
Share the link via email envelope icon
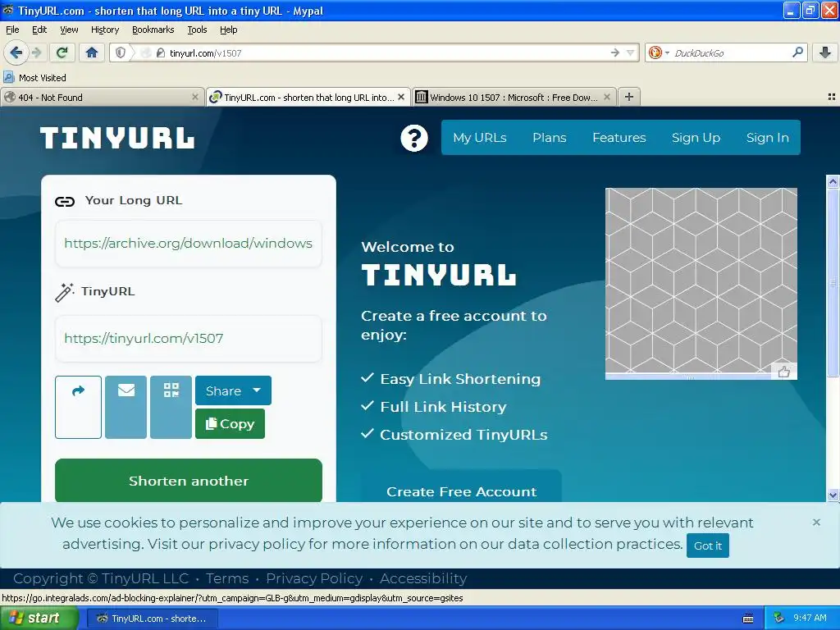(126, 407)
